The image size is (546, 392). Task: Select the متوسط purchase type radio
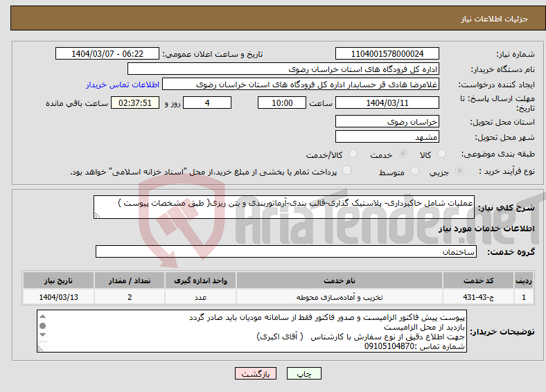click(x=415, y=171)
